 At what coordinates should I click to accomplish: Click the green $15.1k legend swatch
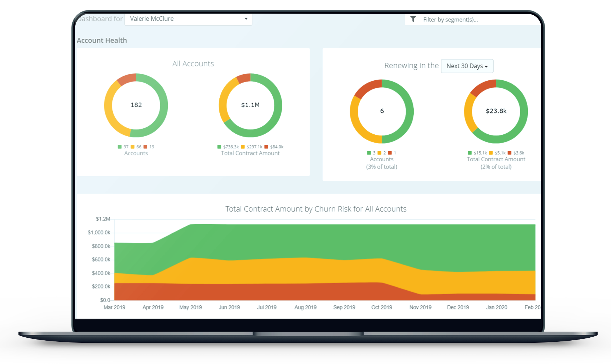470,153
